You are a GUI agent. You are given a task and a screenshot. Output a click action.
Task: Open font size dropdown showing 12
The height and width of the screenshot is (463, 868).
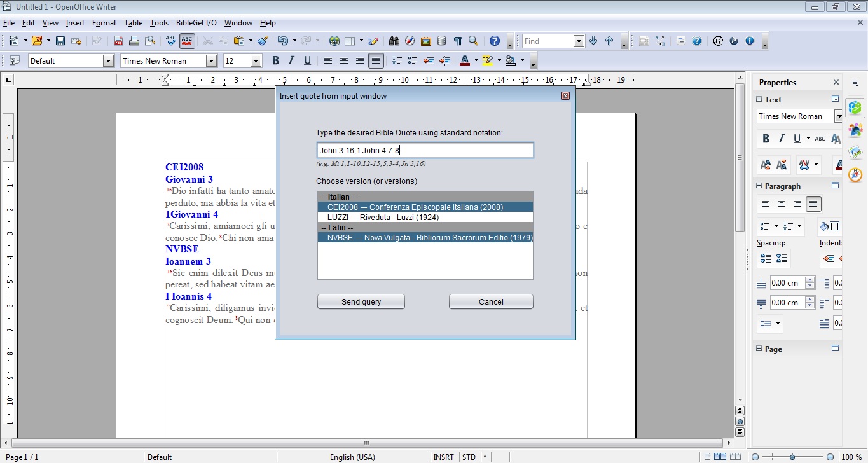coord(256,60)
